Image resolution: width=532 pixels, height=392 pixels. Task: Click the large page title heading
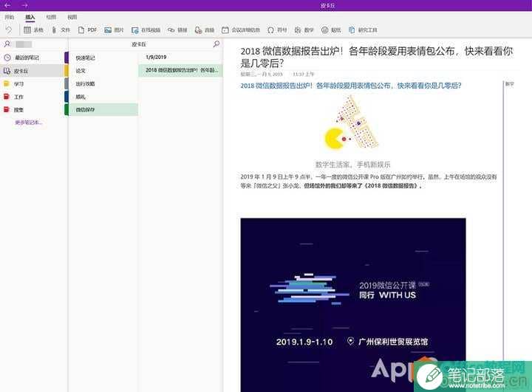(x=377, y=57)
